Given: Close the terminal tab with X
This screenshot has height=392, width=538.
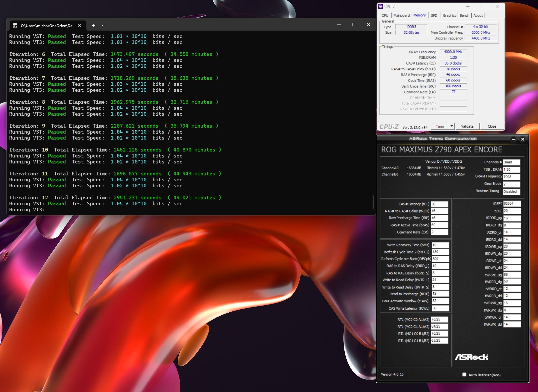Looking at the screenshot, I should tap(80, 25).
